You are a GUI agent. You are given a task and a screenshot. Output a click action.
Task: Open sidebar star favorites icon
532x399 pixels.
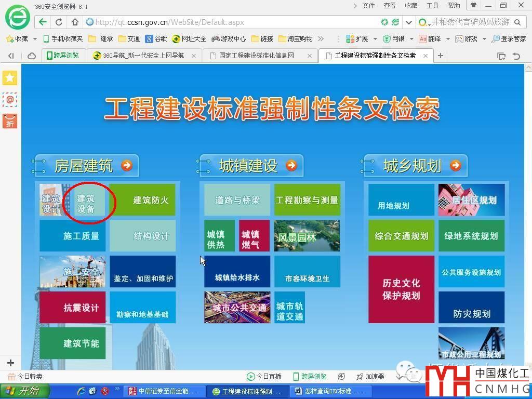(10, 78)
